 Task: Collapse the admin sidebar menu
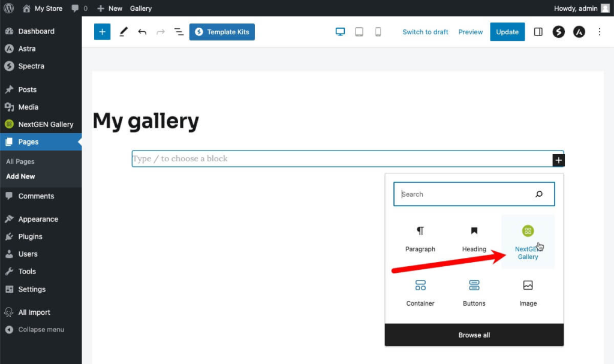(41, 330)
